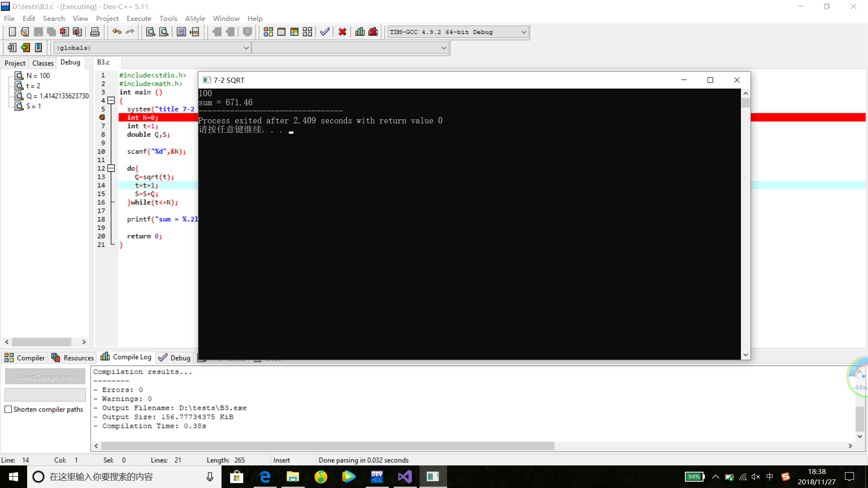868x488 pixels.
Task: Collapse the code fold at line 4
Action: (111, 101)
